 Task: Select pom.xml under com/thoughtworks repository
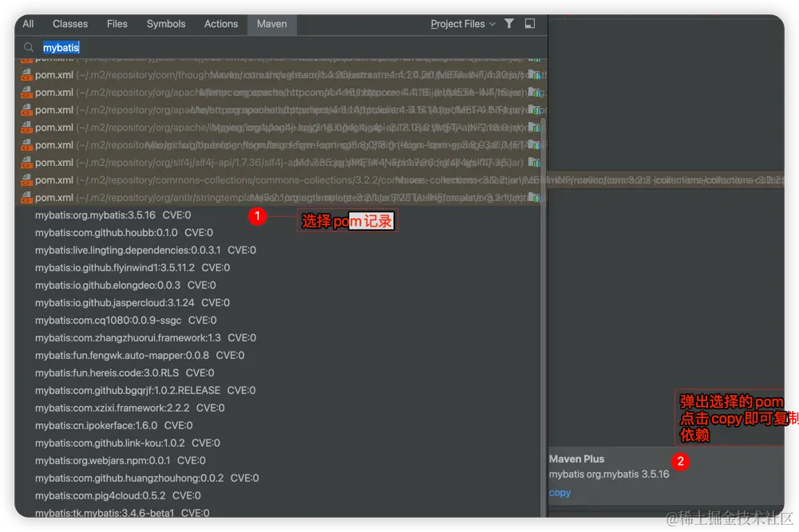pos(279,75)
